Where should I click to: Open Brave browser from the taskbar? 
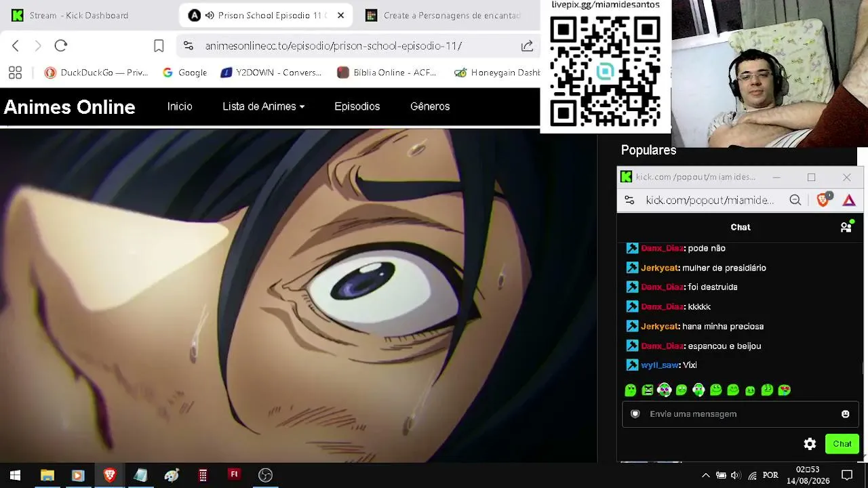[109, 475]
